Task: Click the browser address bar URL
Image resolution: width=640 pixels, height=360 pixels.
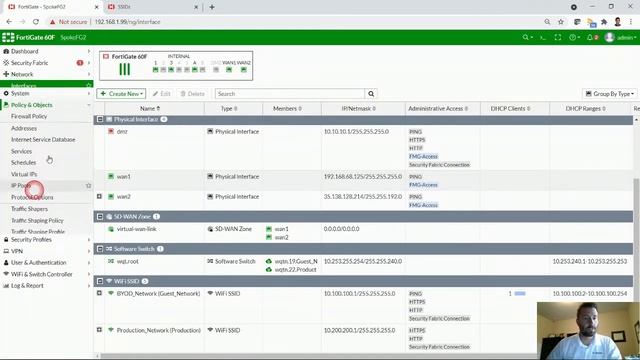Action: point(127,22)
